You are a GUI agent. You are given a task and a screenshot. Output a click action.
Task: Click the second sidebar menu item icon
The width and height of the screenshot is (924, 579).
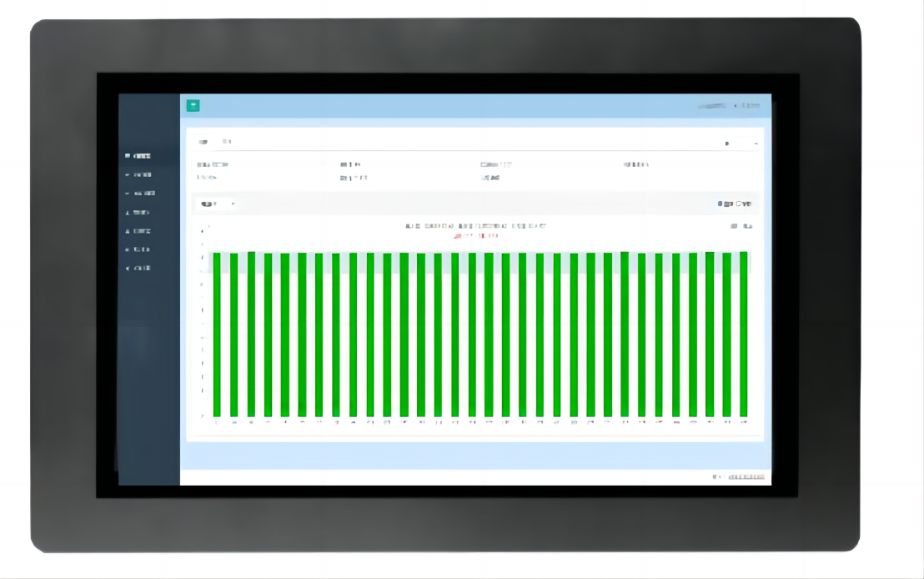(x=127, y=175)
